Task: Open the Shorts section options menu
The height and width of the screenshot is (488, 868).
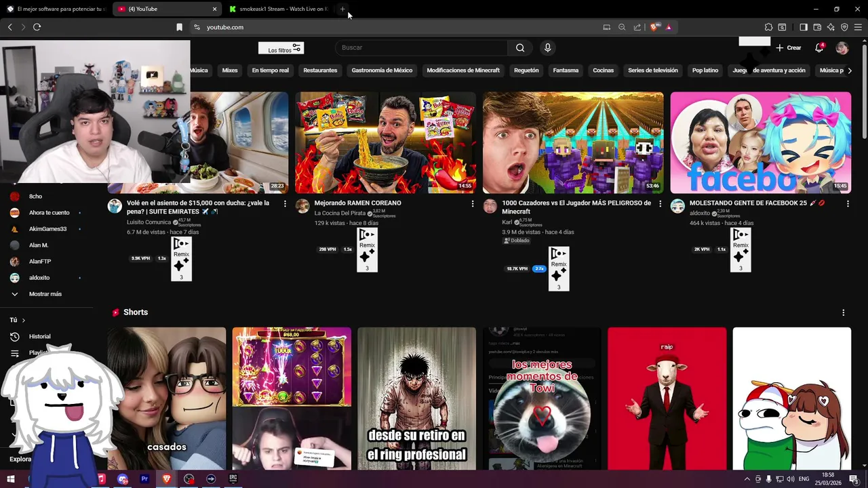Action: [844, 312]
